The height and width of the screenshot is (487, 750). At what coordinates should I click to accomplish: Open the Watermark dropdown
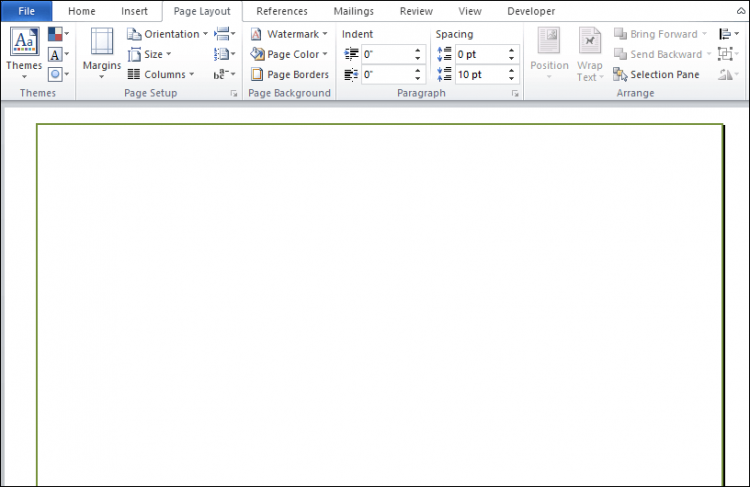pos(289,34)
